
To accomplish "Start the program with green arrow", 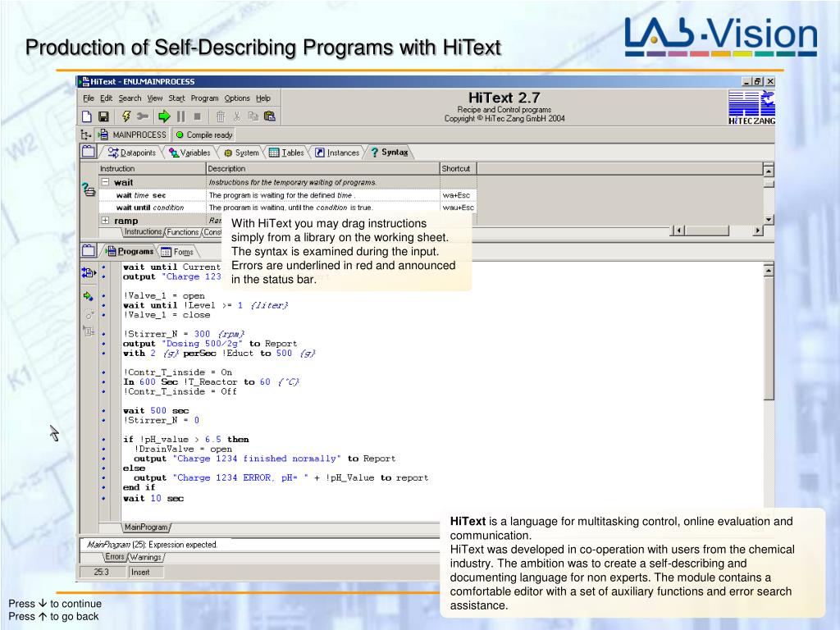I will click(x=164, y=116).
